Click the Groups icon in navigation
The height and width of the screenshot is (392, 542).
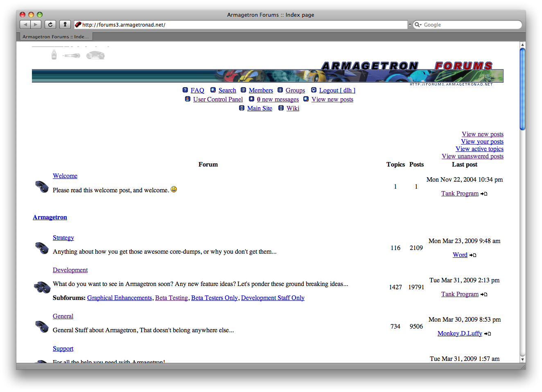coord(280,90)
